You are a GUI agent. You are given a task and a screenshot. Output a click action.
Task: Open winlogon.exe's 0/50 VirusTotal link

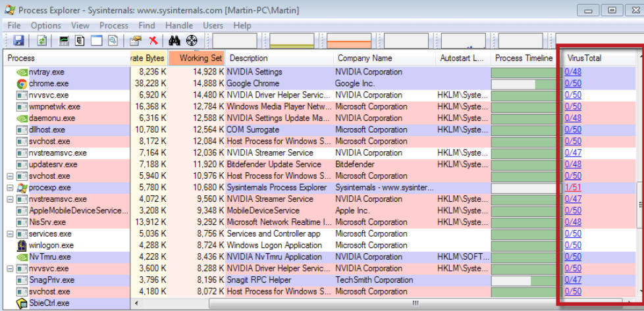click(573, 245)
